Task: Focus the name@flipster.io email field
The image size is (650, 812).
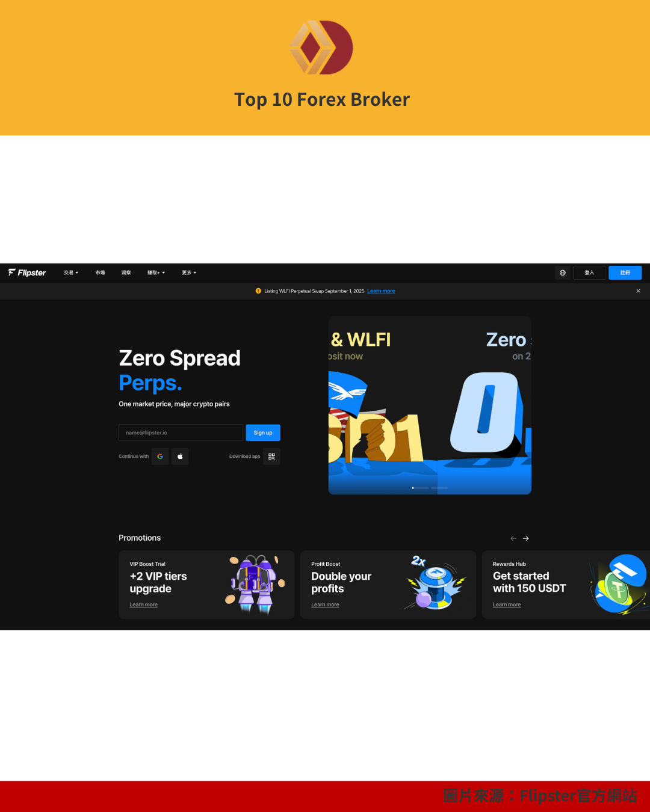Action: click(181, 432)
